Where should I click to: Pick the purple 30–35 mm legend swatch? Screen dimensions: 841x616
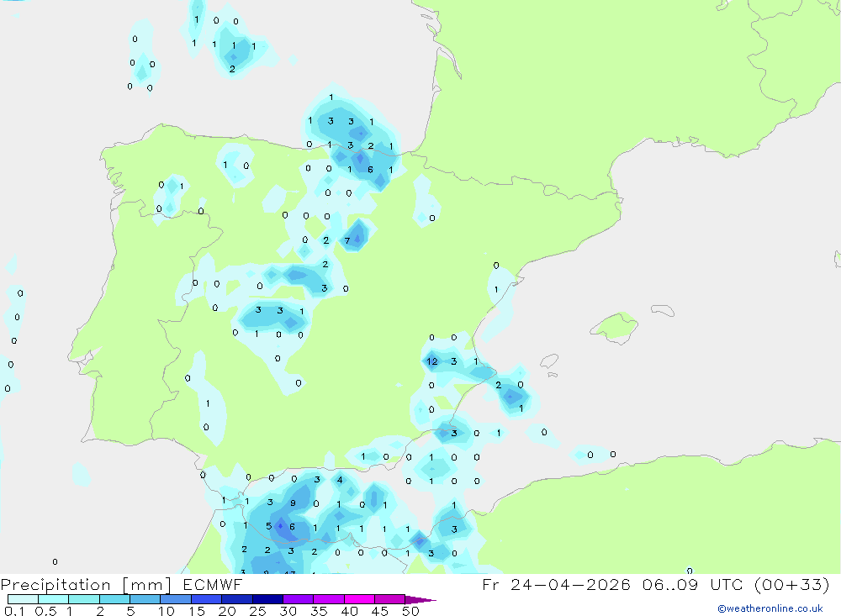click(x=299, y=599)
